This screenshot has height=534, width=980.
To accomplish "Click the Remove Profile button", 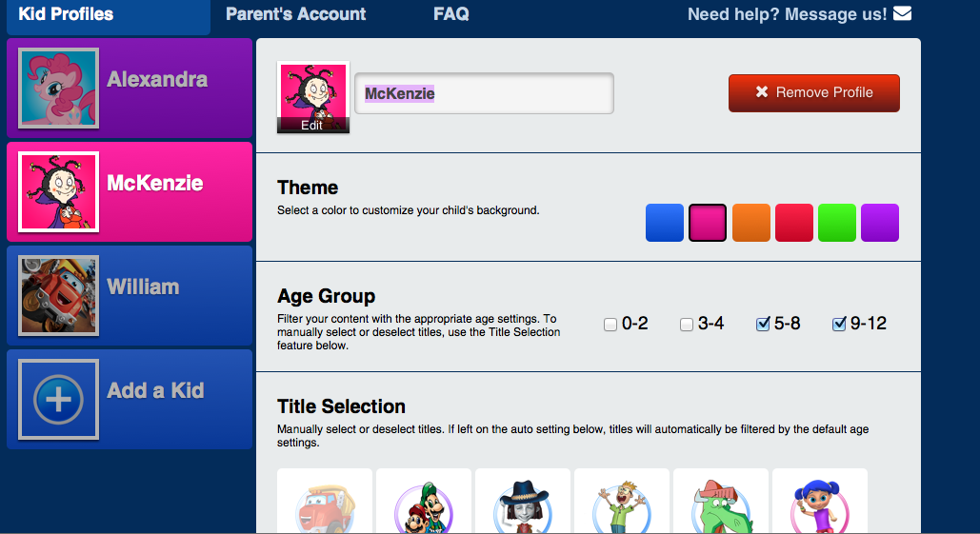I will tap(813, 93).
